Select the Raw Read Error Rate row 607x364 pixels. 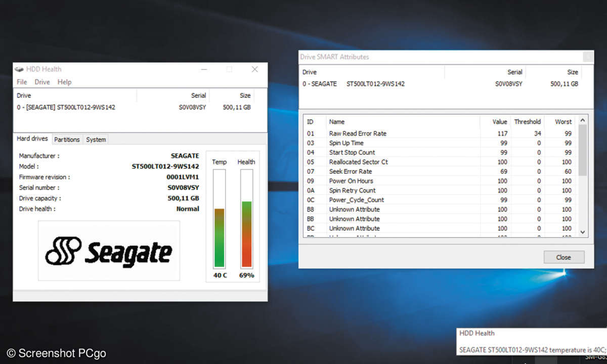coord(440,133)
